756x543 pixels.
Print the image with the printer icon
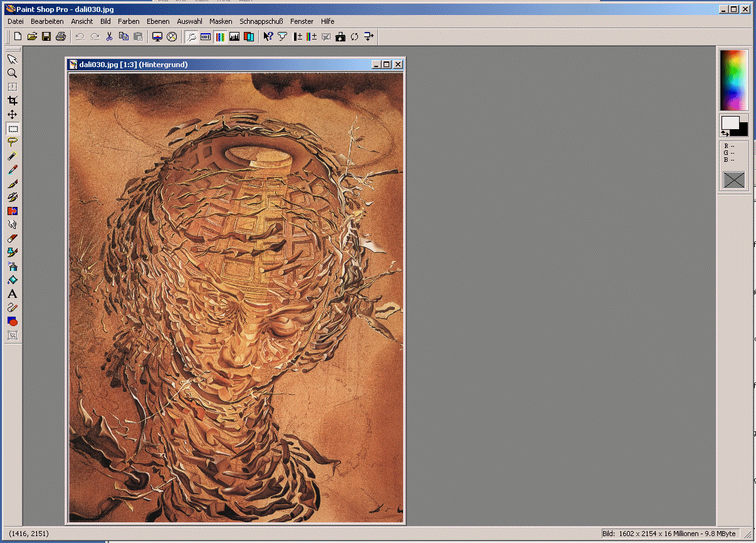pyautogui.click(x=61, y=36)
